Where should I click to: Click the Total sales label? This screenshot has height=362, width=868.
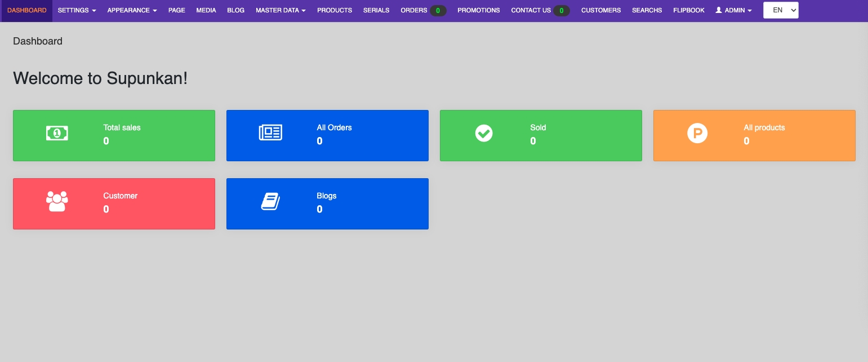(122, 127)
